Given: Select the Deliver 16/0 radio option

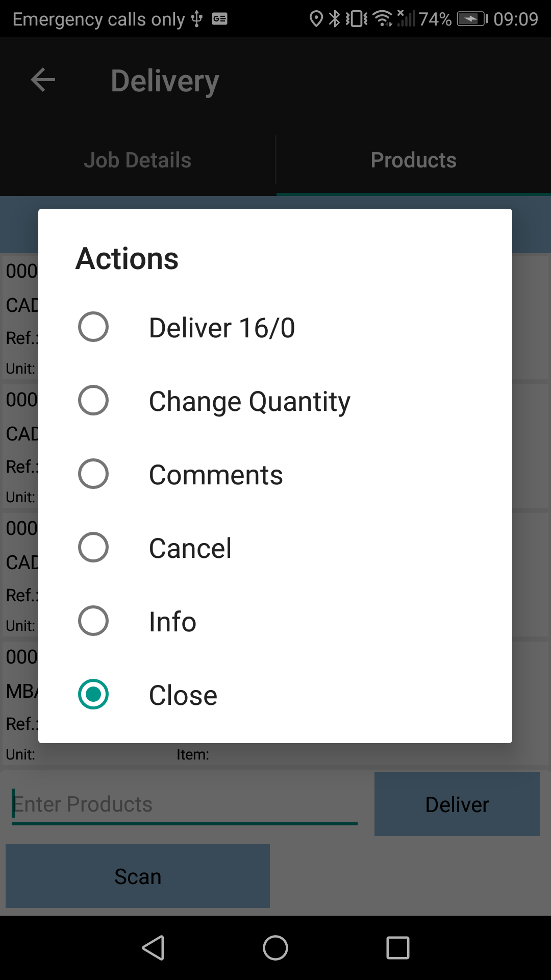Looking at the screenshot, I should coord(275,327).
